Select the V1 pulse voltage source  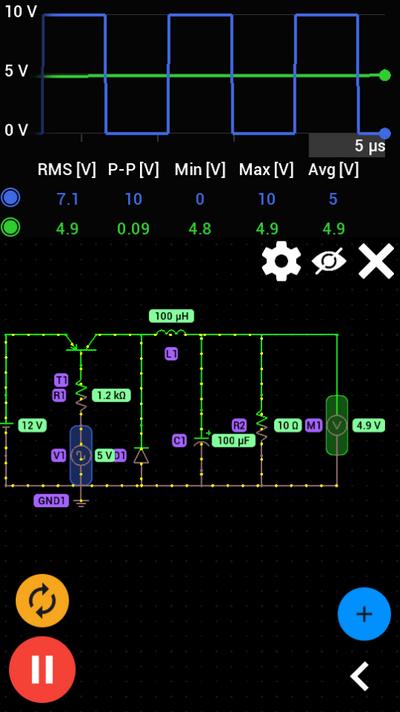tap(81, 455)
